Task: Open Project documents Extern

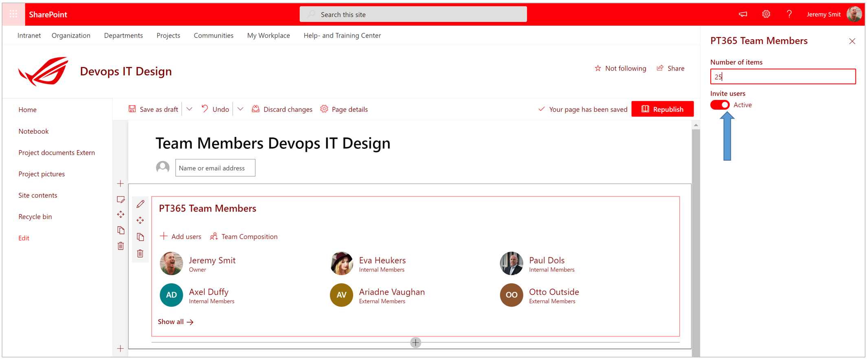Action: coord(57,152)
